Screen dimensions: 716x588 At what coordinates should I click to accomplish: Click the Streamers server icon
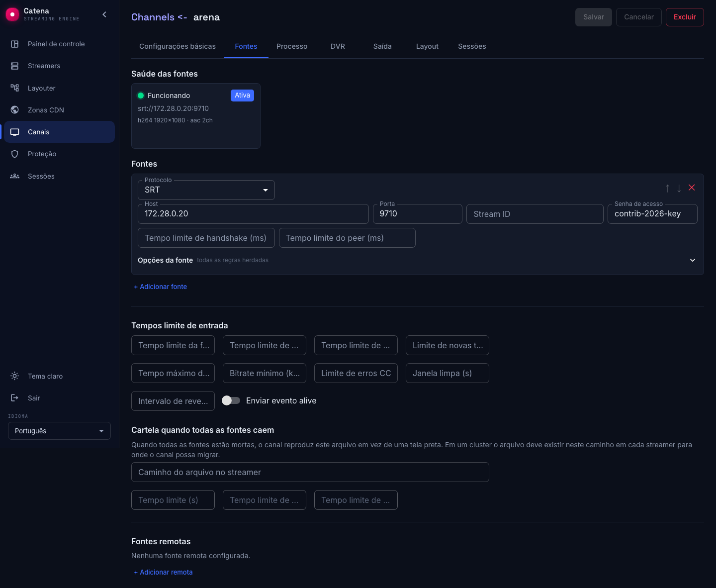pyautogui.click(x=15, y=66)
